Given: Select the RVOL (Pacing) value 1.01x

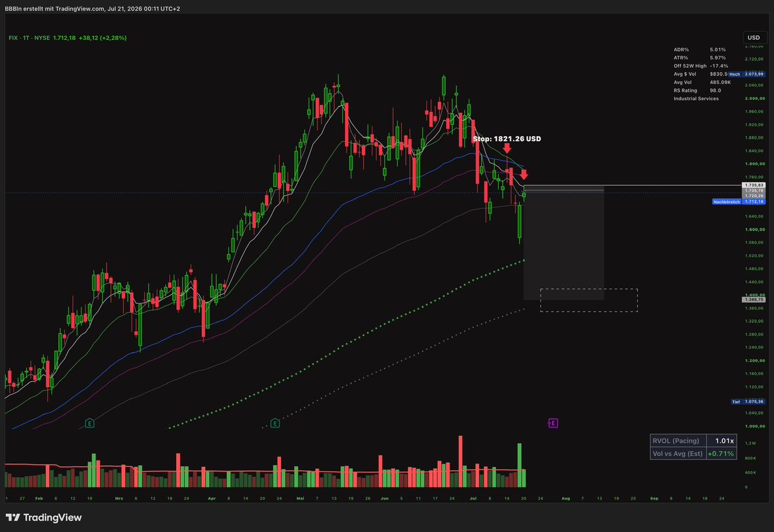Looking at the screenshot, I should click(724, 441).
